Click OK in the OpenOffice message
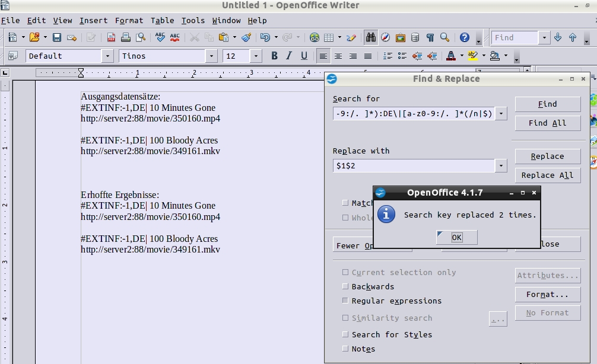Viewport: 597px width, 364px height. (x=456, y=237)
